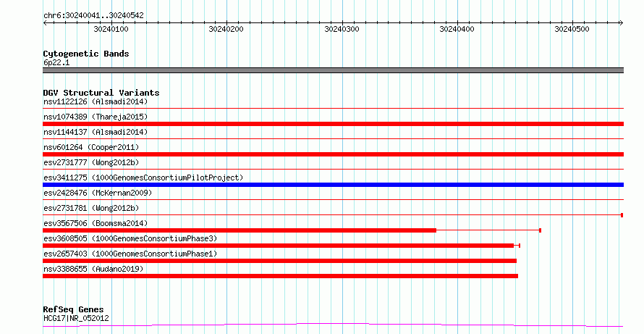Open esv2731777 (Wong2012b) variant label
Viewport: 644px width, 334px height.
91,162
